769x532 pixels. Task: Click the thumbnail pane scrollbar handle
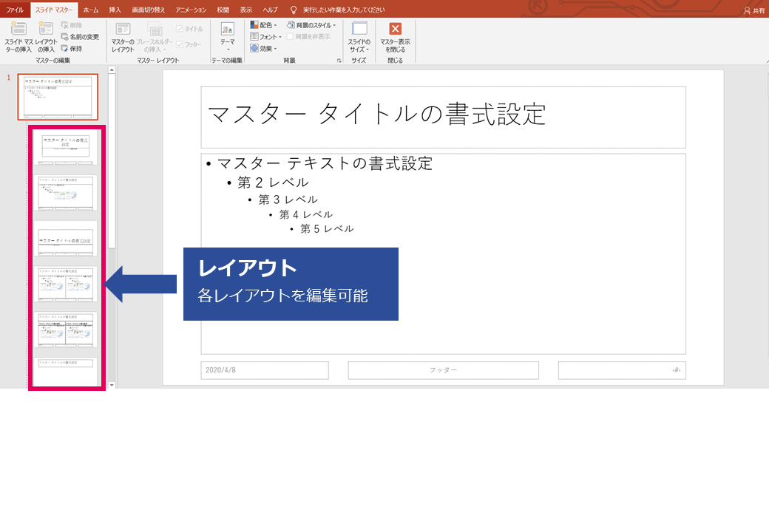112,162
